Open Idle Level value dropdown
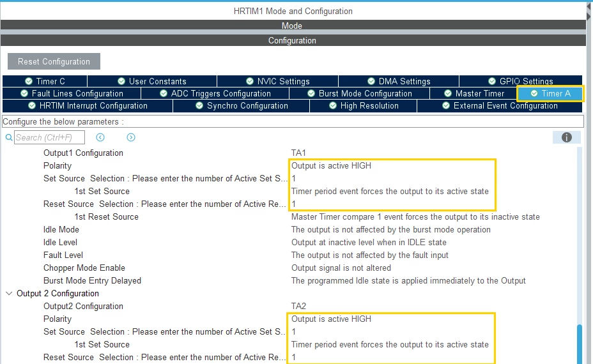 coord(369,242)
